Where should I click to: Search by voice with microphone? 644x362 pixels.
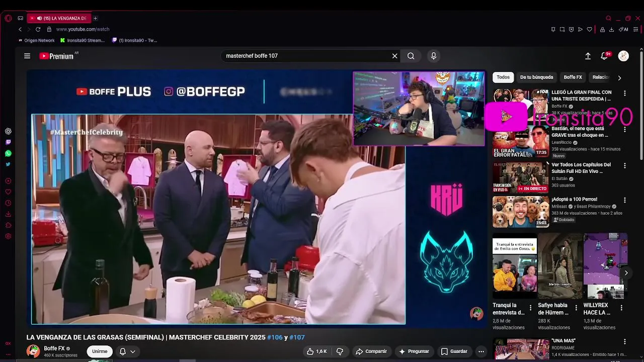[434, 56]
